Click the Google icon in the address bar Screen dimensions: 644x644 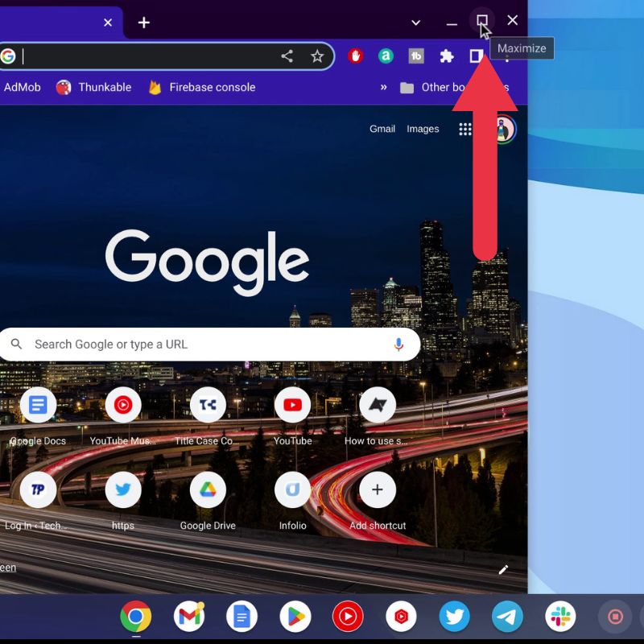[8, 56]
